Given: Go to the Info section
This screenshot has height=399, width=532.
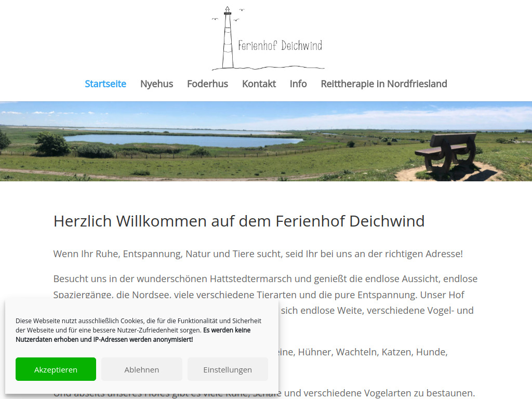Looking at the screenshot, I should point(298,84).
